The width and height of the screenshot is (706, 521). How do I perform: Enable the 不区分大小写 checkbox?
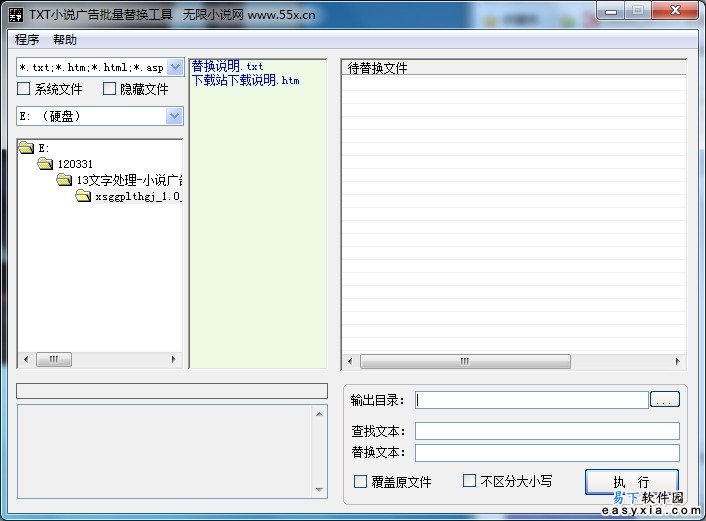469,480
